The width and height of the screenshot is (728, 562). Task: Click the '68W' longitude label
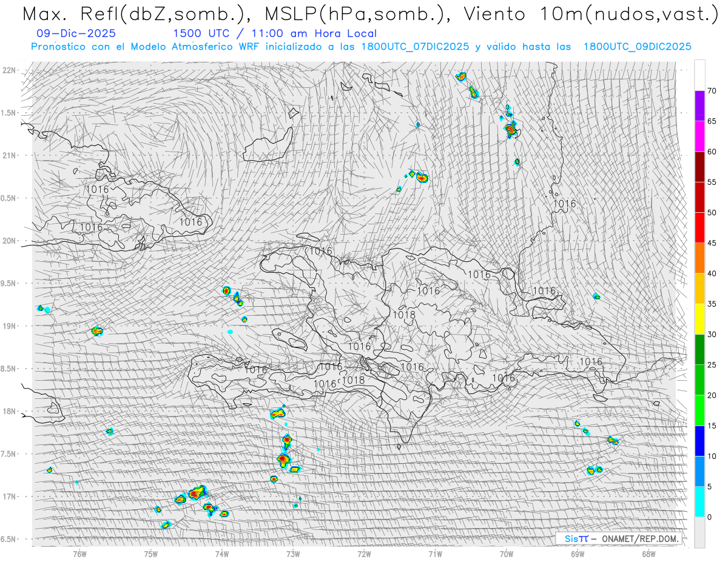point(649,554)
